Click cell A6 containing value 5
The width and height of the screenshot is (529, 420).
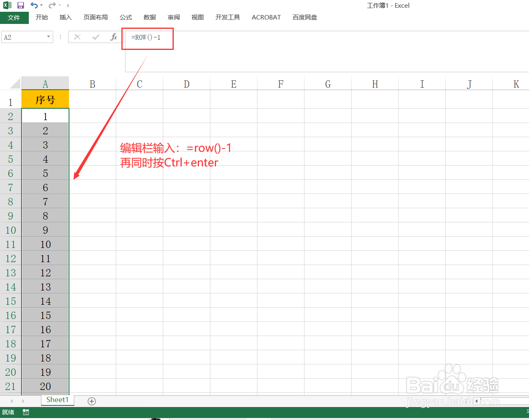45,173
